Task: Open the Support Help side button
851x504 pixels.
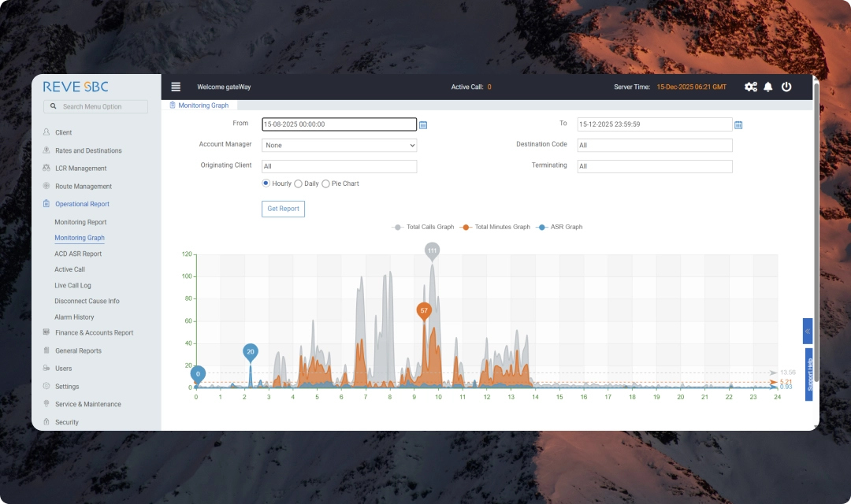Action: click(809, 375)
